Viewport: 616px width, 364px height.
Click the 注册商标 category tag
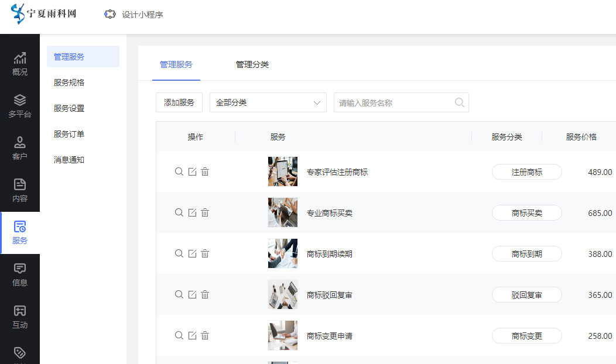point(527,172)
